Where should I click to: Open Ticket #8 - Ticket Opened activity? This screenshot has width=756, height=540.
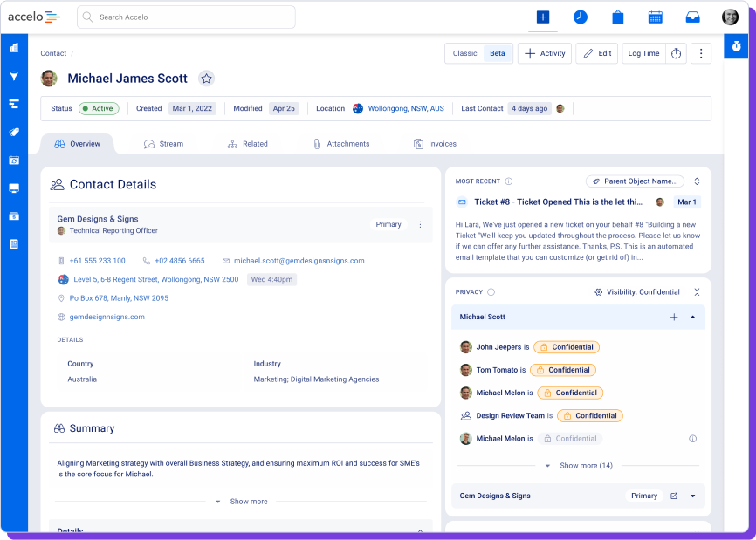tap(558, 202)
